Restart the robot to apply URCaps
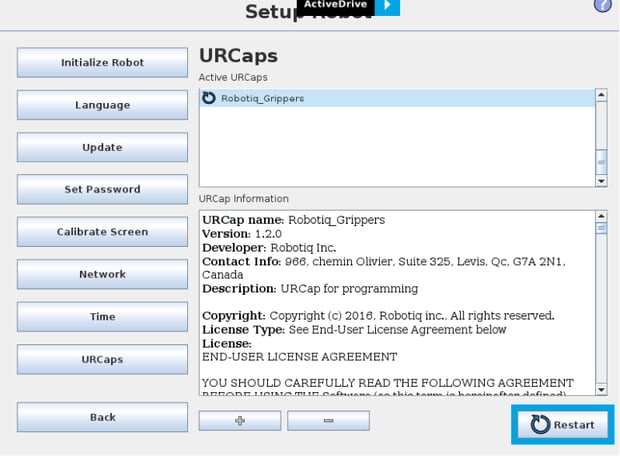The image size is (620, 457). [x=563, y=425]
